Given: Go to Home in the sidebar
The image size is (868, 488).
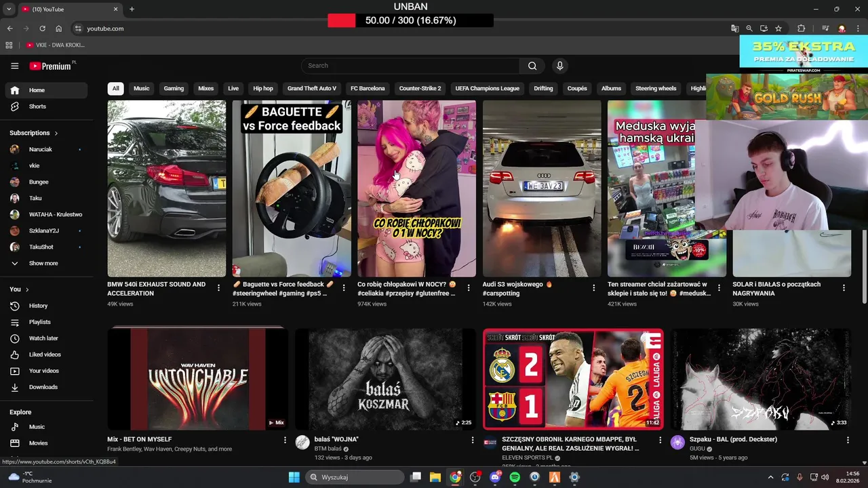Looking at the screenshot, I should coord(46,90).
